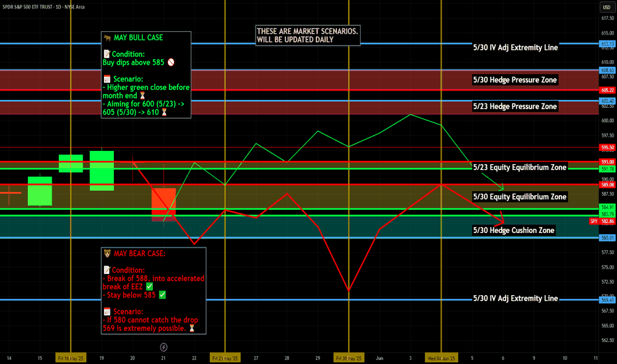
Task: Click the 591.78 green price label
Action: coord(607,169)
